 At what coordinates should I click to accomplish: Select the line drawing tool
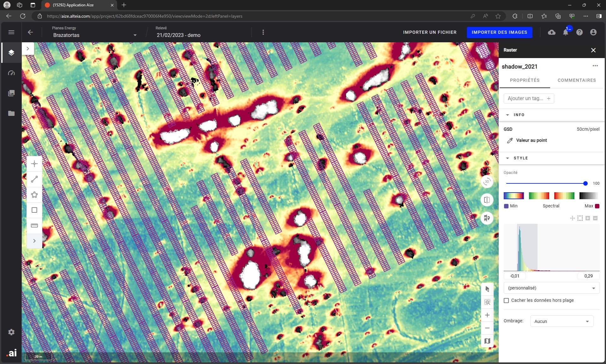pyautogui.click(x=34, y=179)
